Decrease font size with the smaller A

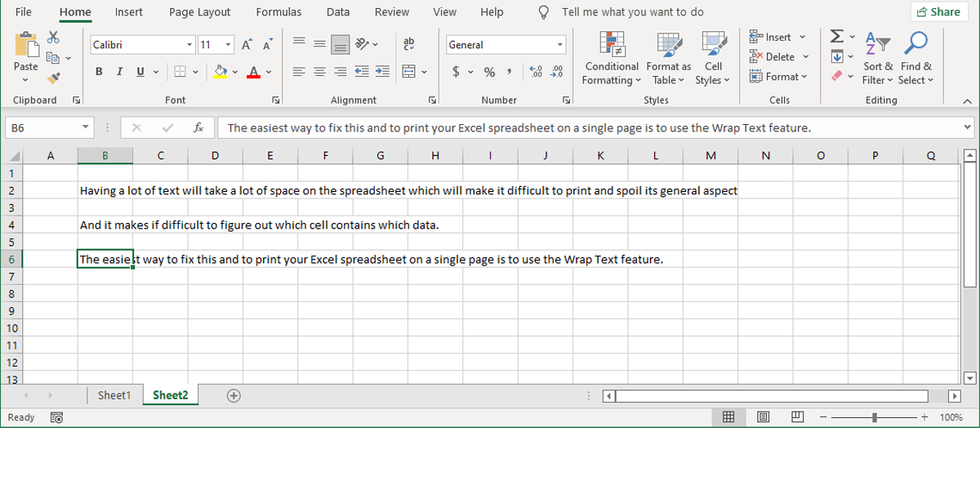(268, 45)
